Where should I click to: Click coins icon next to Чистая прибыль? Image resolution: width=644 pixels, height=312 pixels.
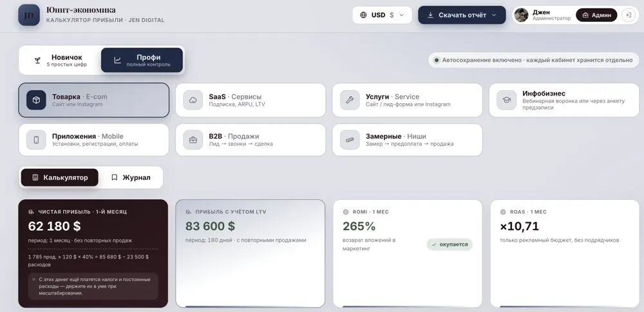[31, 211]
